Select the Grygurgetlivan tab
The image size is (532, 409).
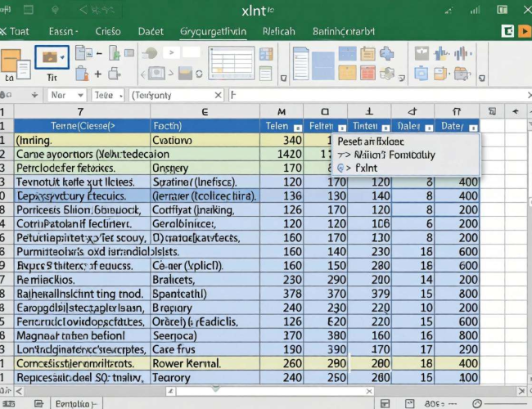213,32
